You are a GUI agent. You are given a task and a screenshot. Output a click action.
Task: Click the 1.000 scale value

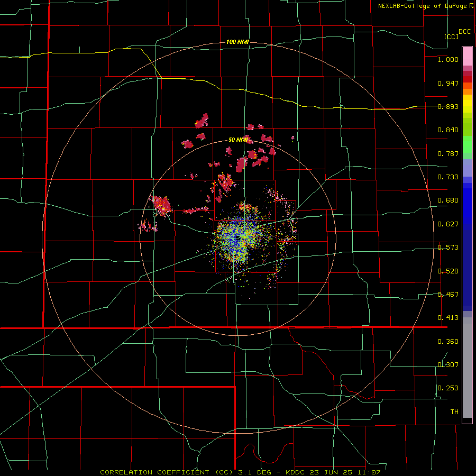(448, 59)
